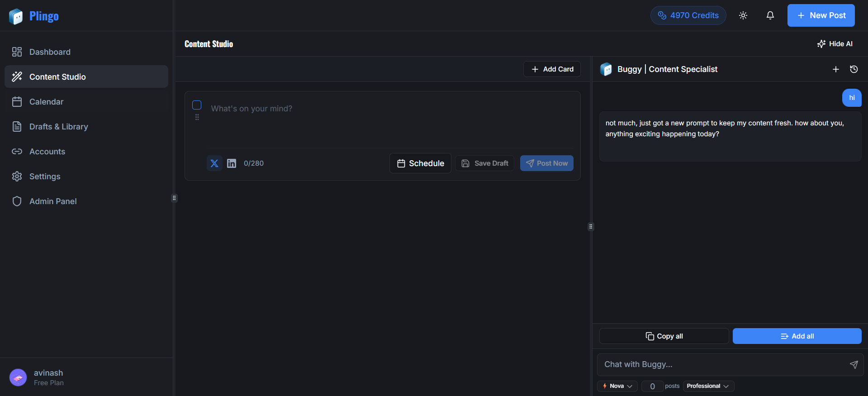Click the 4970 Credits badge

(x=688, y=15)
